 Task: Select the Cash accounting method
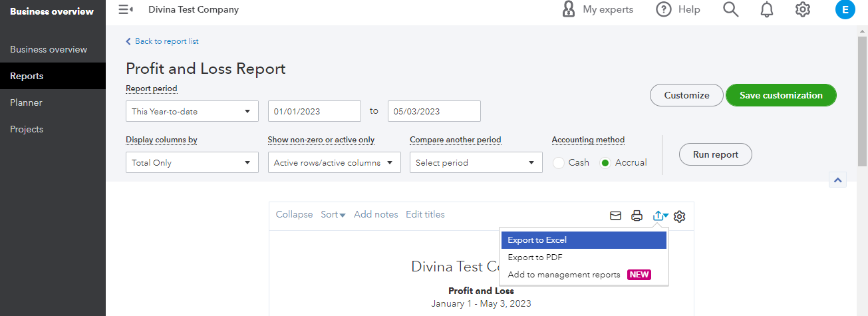[559, 162]
